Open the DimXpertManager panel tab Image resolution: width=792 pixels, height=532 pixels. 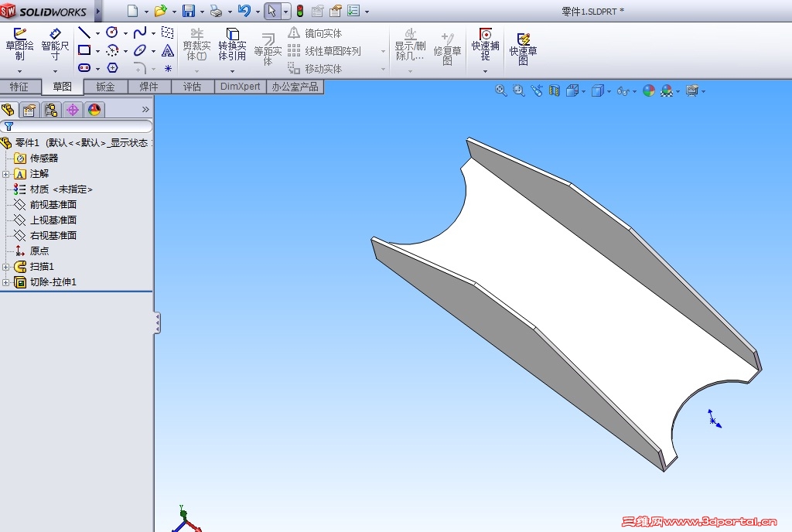coord(73,110)
